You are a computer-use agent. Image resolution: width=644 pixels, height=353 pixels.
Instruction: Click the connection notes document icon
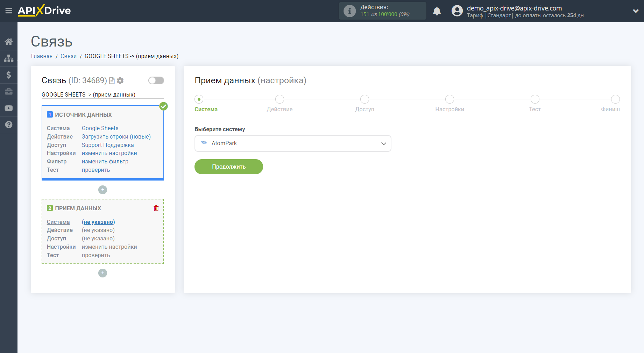click(112, 81)
